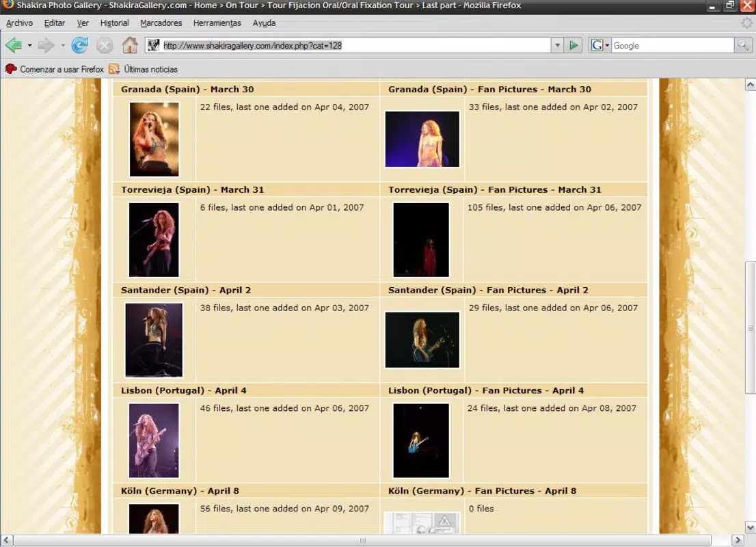The width and height of the screenshot is (756, 547).
Task: Open the Archivo menu
Action: pyautogui.click(x=19, y=23)
